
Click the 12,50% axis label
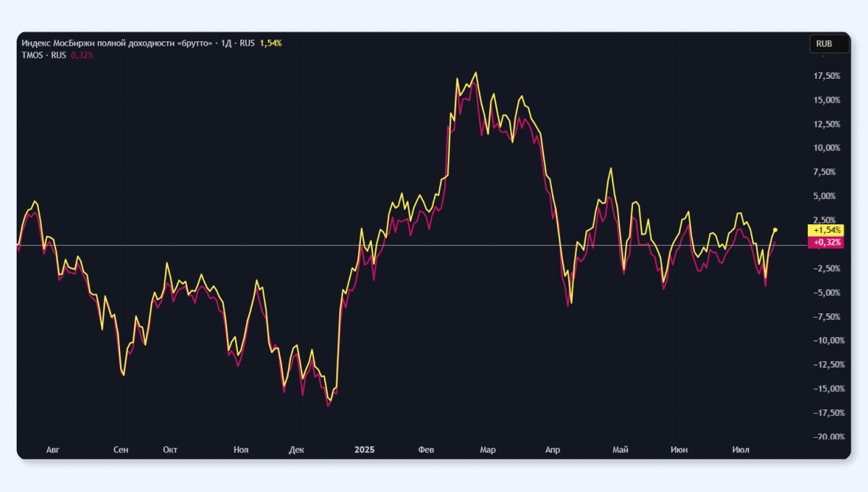click(826, 124)
